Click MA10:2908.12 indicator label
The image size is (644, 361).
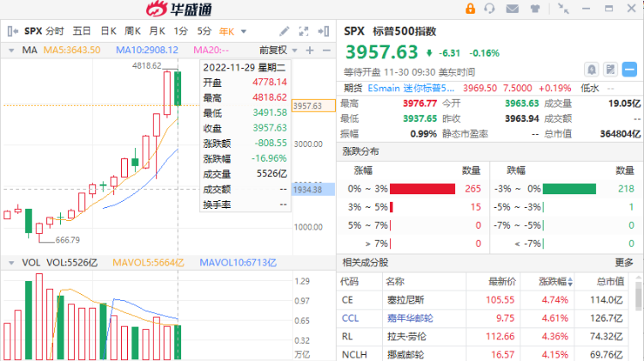pyautogui.click(x=147, y=50)
